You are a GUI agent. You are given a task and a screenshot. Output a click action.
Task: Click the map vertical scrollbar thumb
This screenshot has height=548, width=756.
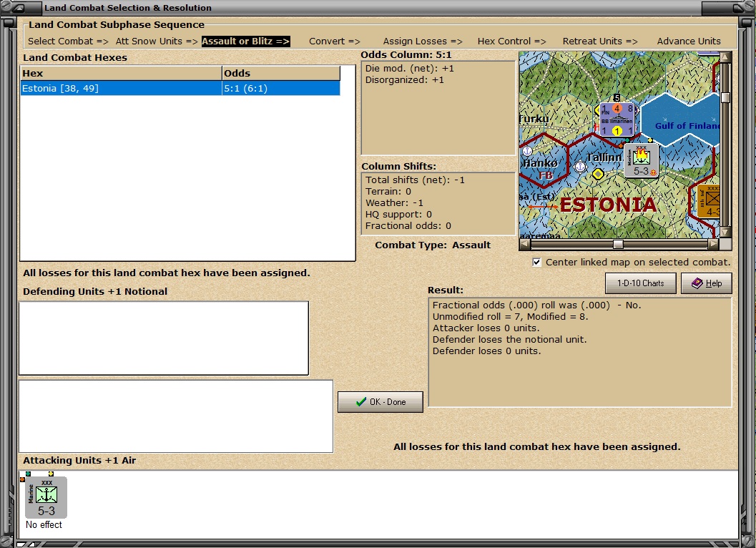point(725,97)
